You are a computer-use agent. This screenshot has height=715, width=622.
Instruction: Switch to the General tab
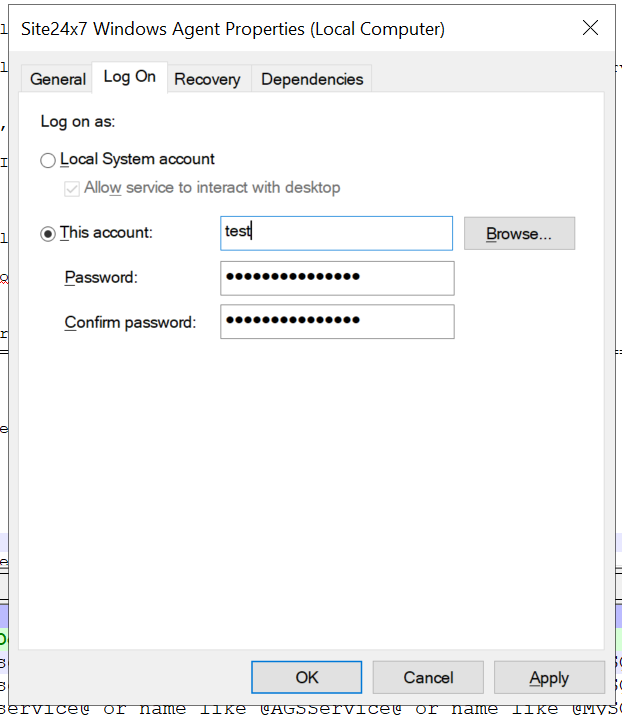click(57, 79)
